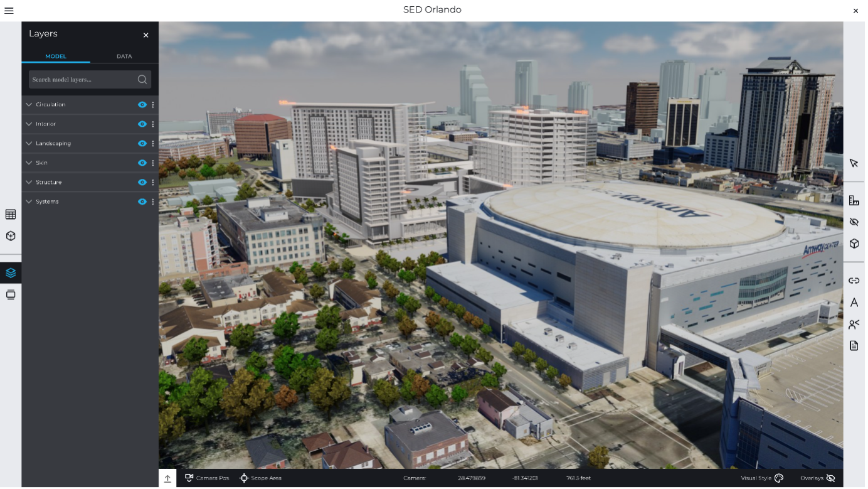Click the Camera Pos button
Image resolution: width=868 pixels, height=489 pixels.
coord(207,478)
